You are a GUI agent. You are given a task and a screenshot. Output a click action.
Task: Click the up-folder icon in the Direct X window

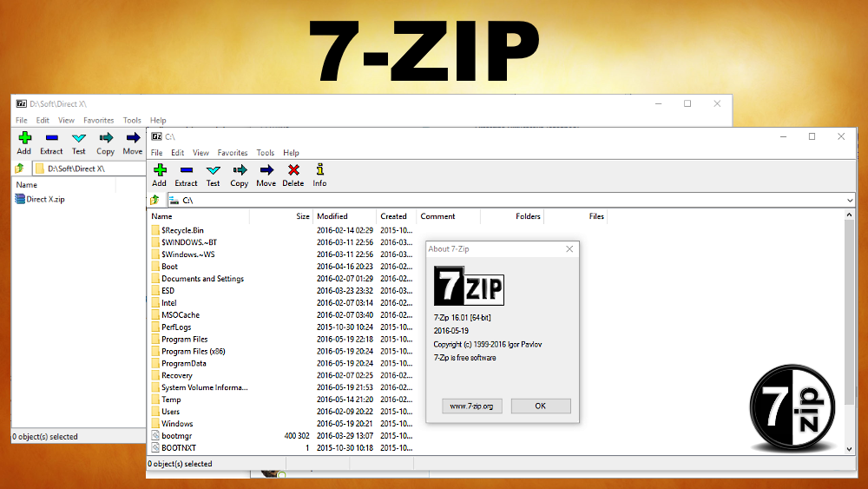(x=20, y=168)
